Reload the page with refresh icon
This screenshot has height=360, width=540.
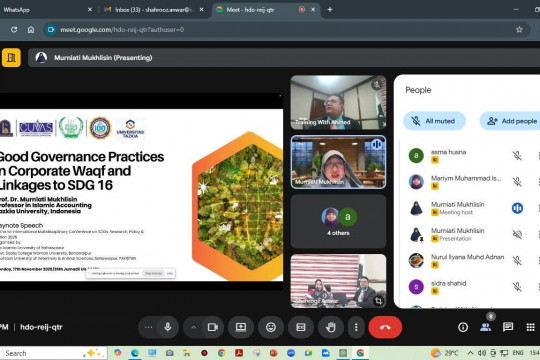[x=14, y=30]
